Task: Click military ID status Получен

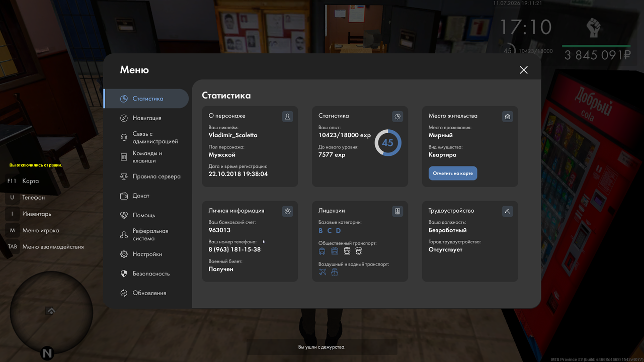Action: (x=221, y=269)
